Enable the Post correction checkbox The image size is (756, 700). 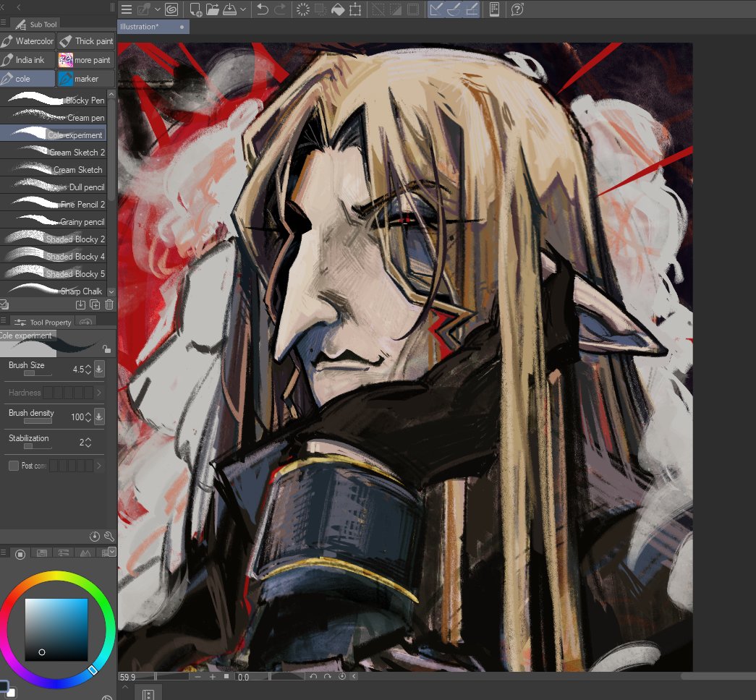(14, 465)
